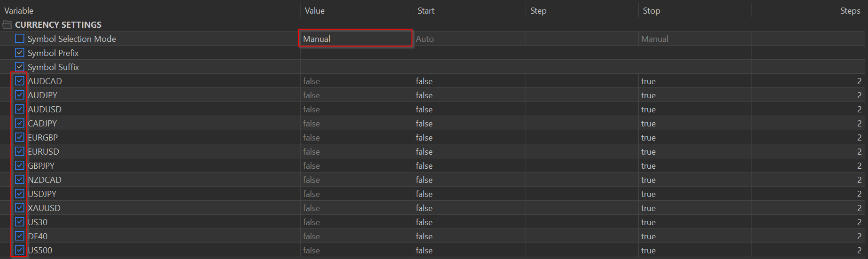
Task: Select the CURRENCY SETTINGS group label
Action: pyautogui.click(x=58, y=24)
